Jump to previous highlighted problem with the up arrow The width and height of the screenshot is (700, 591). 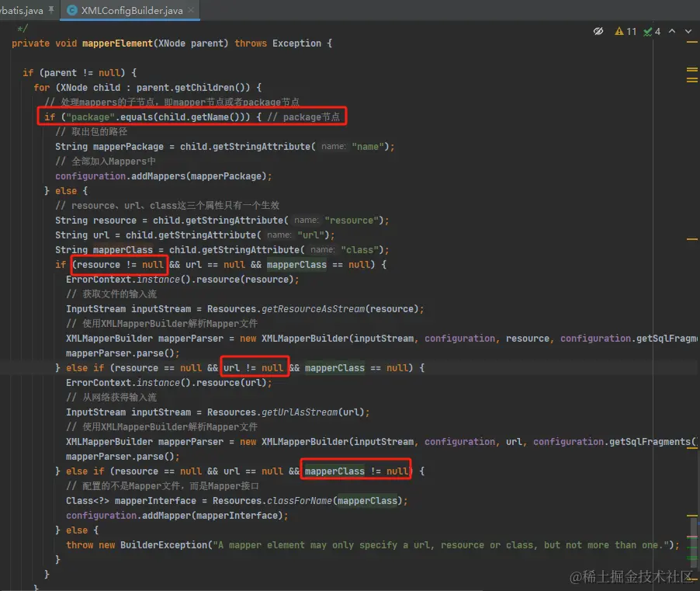pyautogui.click(x=672, y=31)
